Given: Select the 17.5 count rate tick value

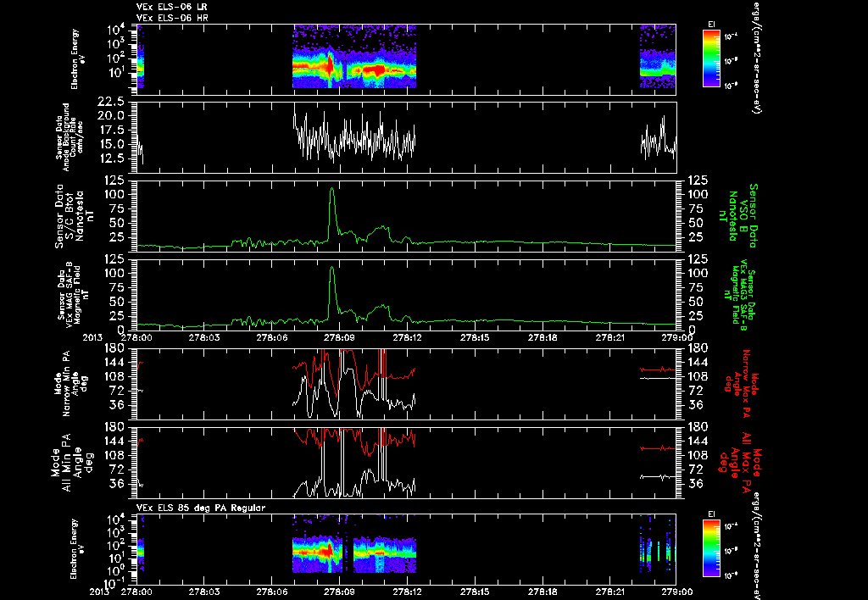Looking at the screenshot, I should pos(111,130).
